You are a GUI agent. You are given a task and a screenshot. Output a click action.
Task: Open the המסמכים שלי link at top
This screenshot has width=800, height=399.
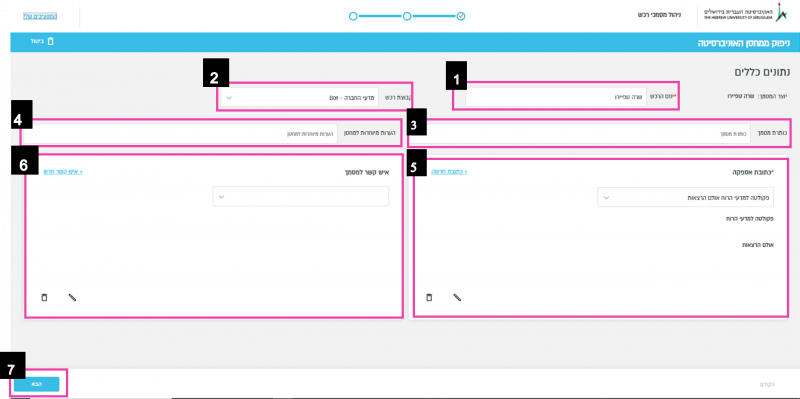(x=40, y=16)
